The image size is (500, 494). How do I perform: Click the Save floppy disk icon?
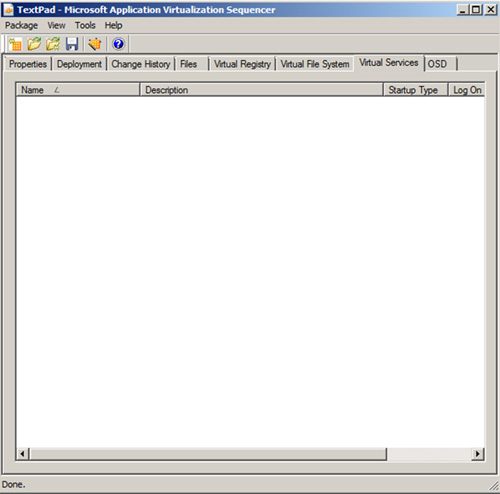tap(72, 44)
